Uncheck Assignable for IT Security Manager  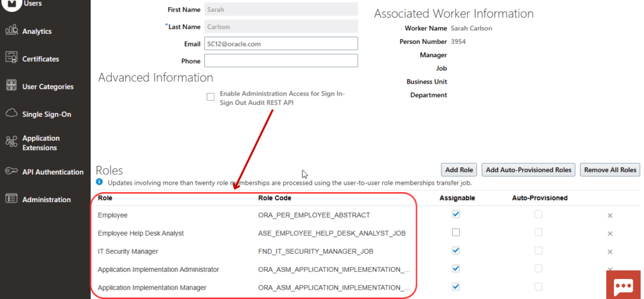456,250
